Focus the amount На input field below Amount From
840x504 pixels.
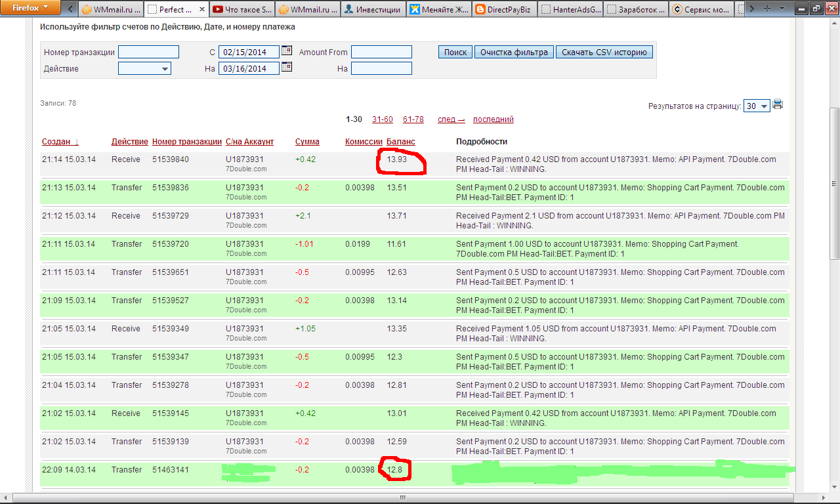381,68
